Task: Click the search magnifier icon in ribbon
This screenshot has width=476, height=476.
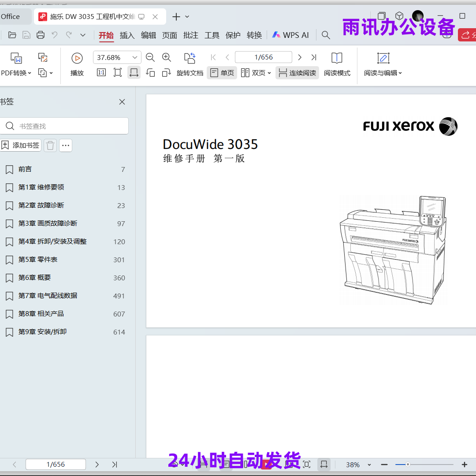Action: point(326,35)
